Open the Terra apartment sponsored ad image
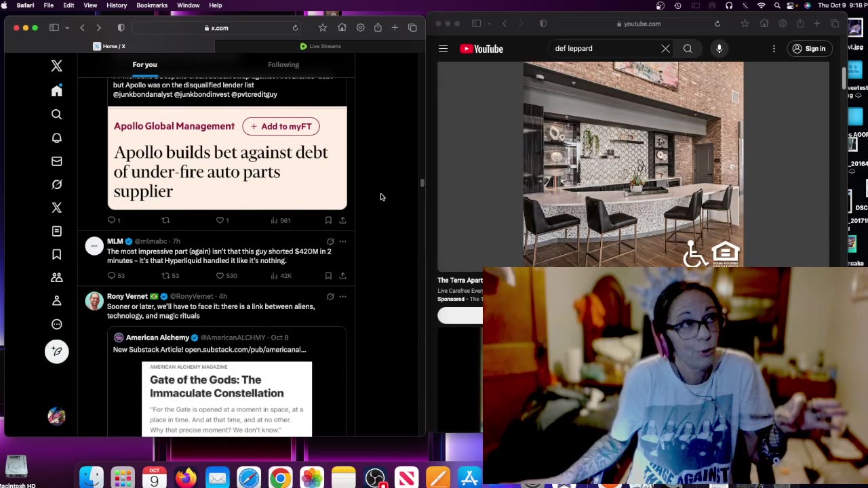Viewport: 868px width, 488px height. click(x=633, y=165)
